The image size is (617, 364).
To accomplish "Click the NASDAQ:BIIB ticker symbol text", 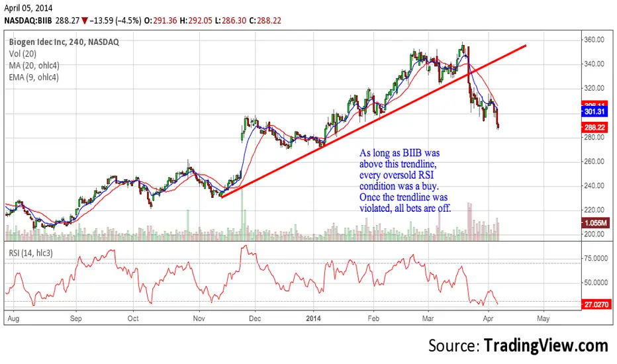I will (x=28, y=21).
